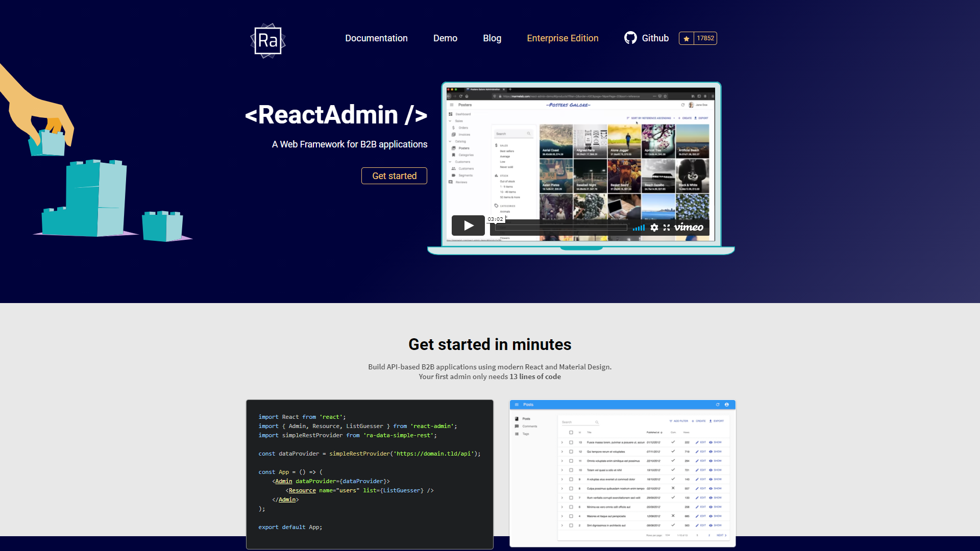Seek on the video progress bar
The image size is (980, 551).
coord(561,228)
